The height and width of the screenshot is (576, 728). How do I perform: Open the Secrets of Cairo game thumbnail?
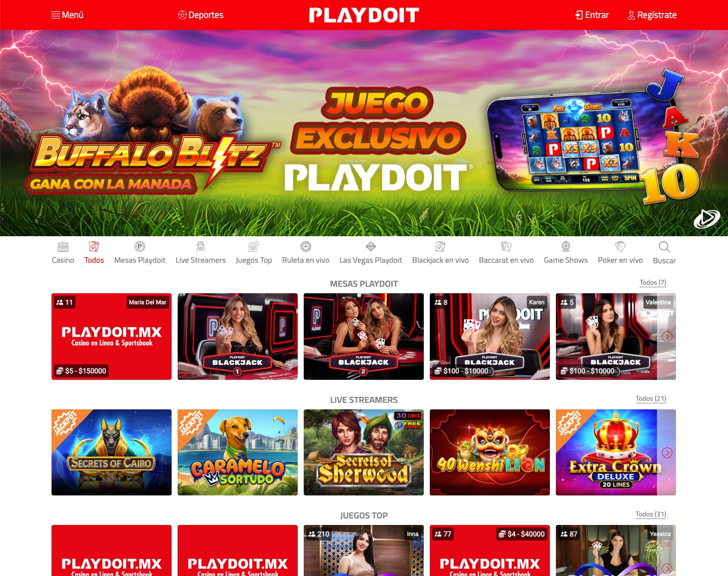coord(112,452)
